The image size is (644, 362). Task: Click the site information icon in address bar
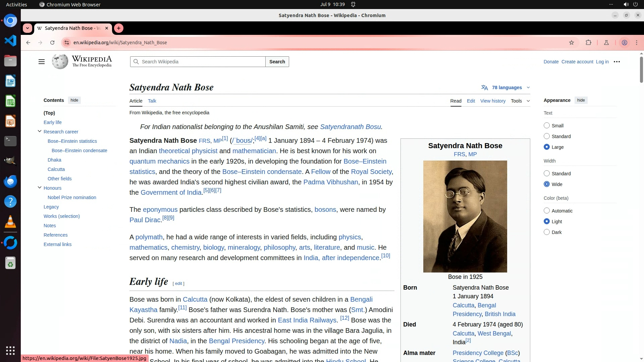(67, 43)
